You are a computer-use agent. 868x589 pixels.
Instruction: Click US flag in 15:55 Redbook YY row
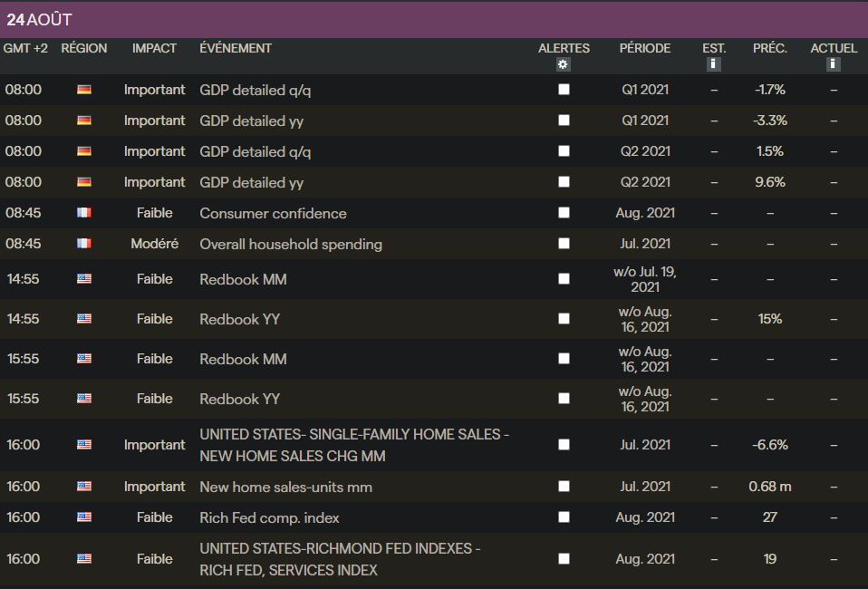click(x=84, y=399)
